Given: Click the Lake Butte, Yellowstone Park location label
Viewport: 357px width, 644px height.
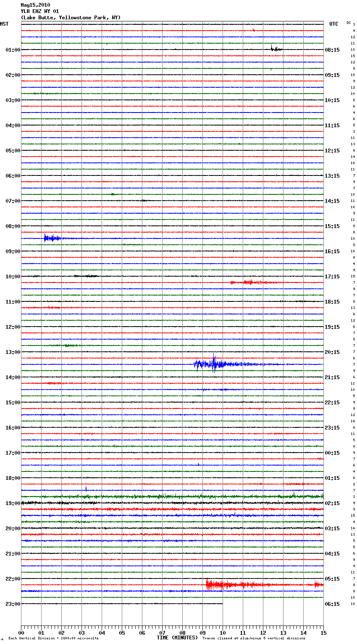Looking at the screenshot, I should (x=71, y=18).
